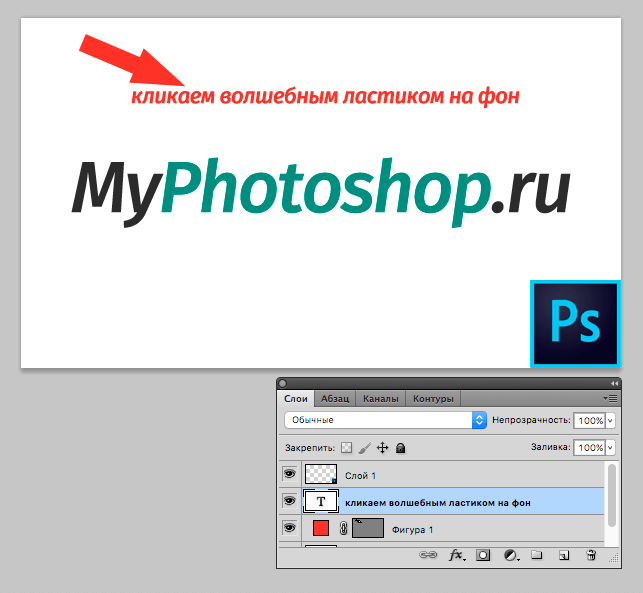This screenshot has width=643, height=593.
Task: Click the MyPhotoshop.ru text on canvas
Action: [321, 192]
